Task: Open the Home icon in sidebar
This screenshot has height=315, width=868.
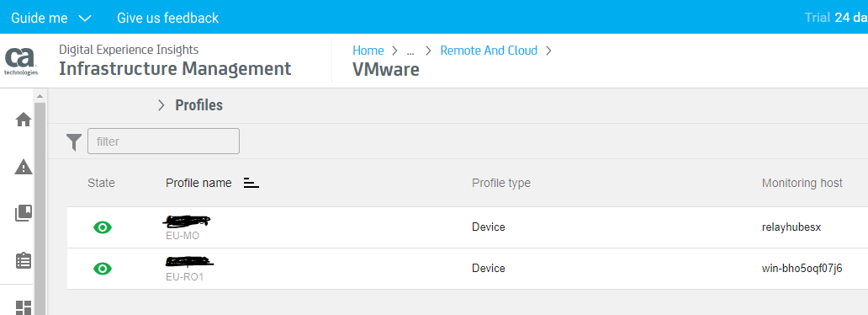Action: (x=24, y=120)
